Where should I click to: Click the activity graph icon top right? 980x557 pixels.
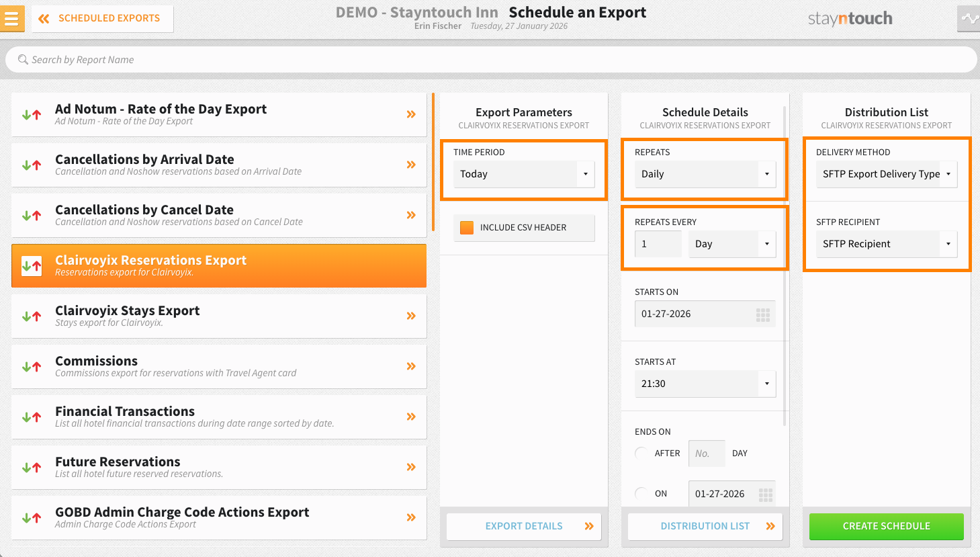point(969,19)
